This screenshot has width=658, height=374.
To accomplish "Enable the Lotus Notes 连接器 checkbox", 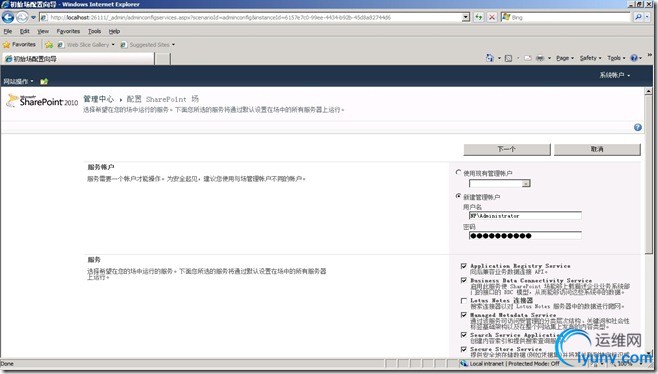I will [x=464, y=301].
